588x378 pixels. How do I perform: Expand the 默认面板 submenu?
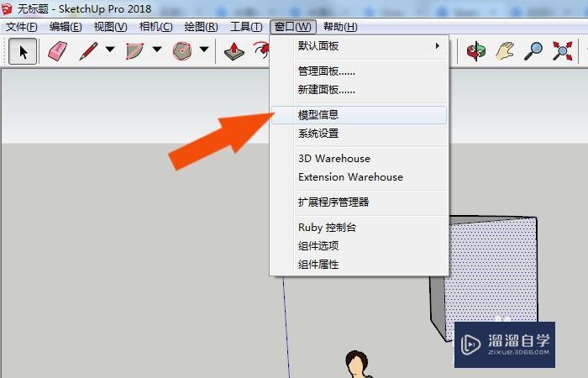click(360, 46)
